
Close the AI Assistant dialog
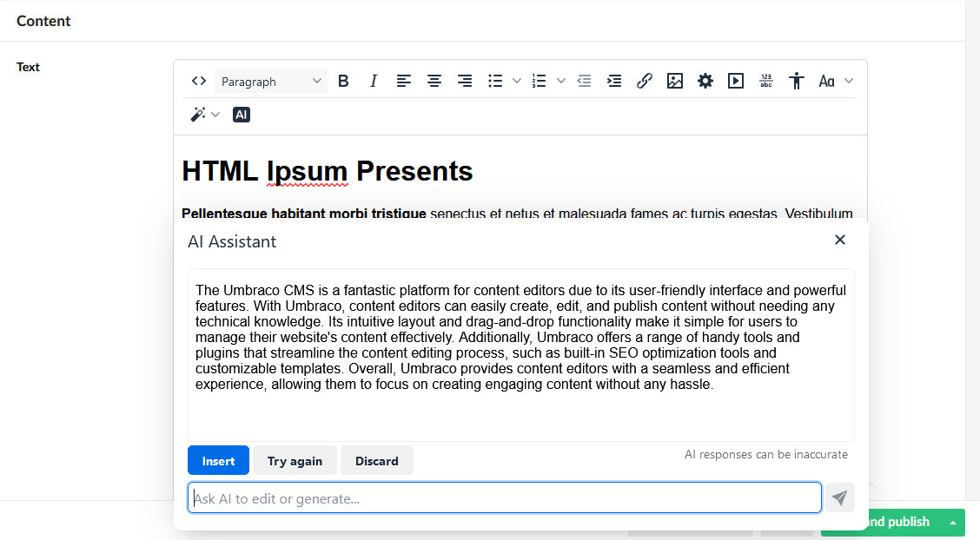pos(840,240)
